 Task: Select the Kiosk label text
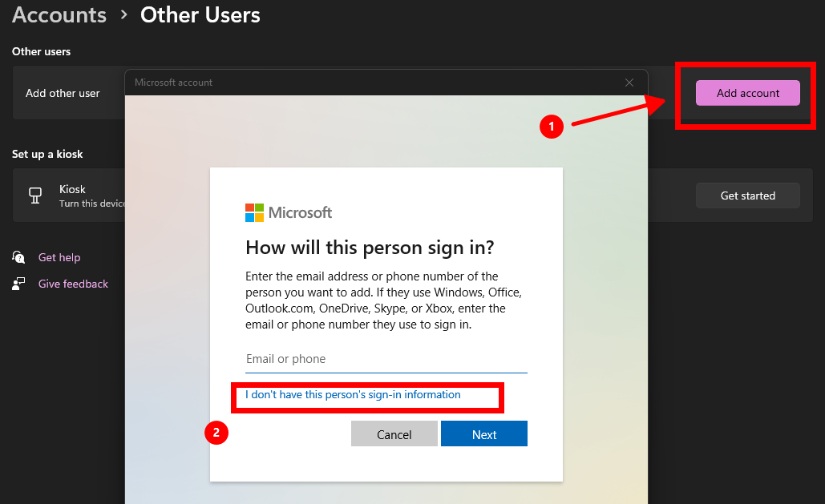72,189
